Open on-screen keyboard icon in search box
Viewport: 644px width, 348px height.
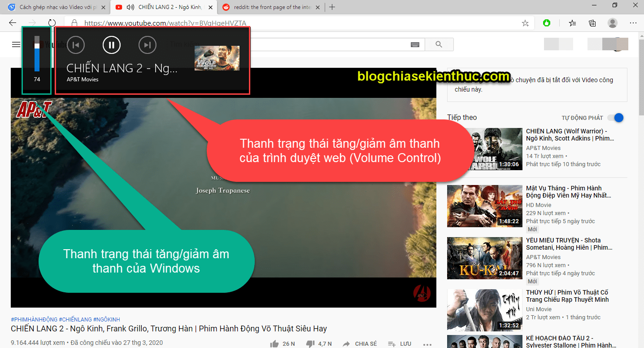[415, 44]
